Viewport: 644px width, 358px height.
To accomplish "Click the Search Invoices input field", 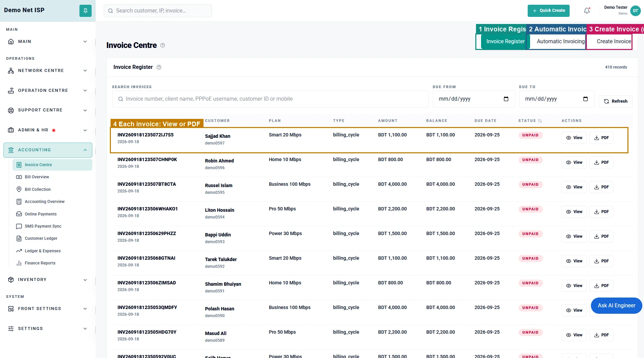I will click(x=270, y=99).
